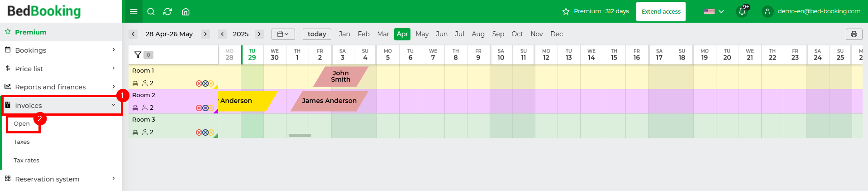The height and width of the screenshot is (191, 868).
Task: Click the search magnifier icon
Action: point(151,11)
